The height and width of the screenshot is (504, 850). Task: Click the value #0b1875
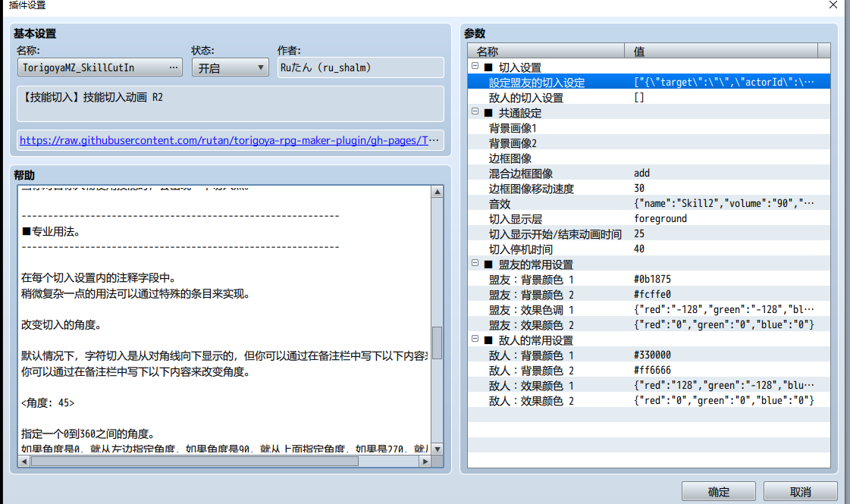(x=652, y=279)
